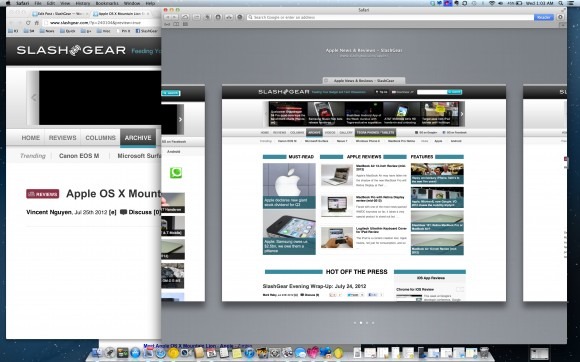
Task: Go forward in front Safari window
Action: 174,17
